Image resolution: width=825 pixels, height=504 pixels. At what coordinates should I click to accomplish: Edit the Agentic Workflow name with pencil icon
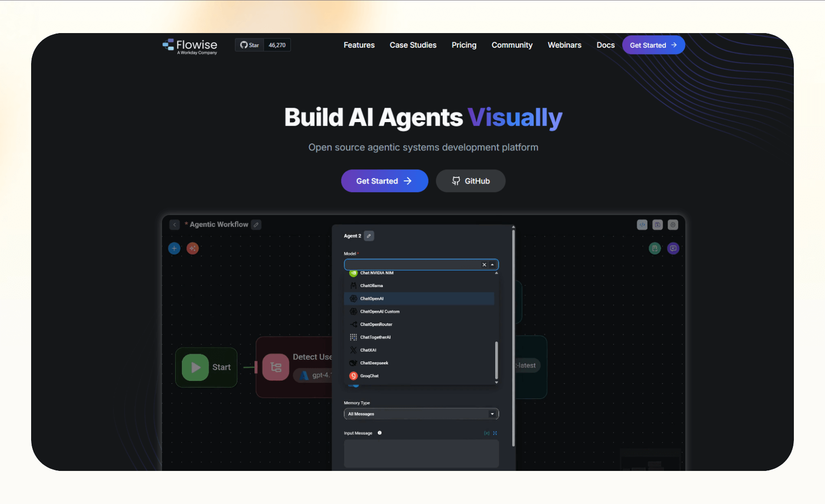tap(256, 225)
